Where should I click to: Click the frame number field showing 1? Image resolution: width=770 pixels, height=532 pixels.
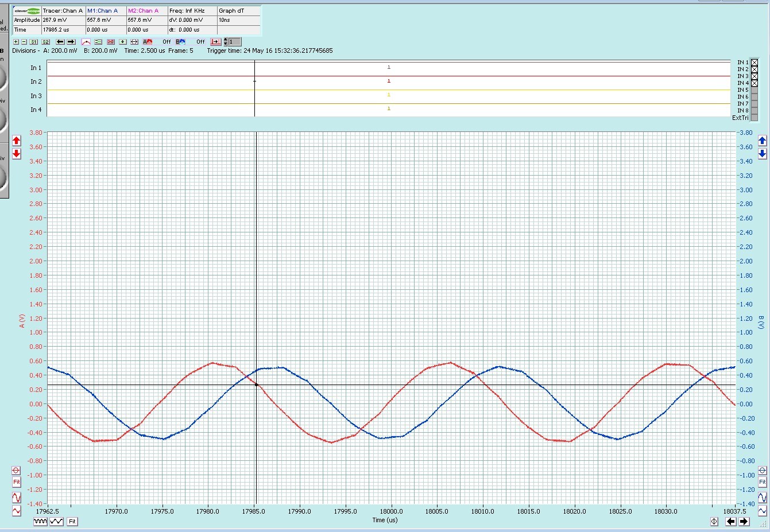(x=235, y=42)
